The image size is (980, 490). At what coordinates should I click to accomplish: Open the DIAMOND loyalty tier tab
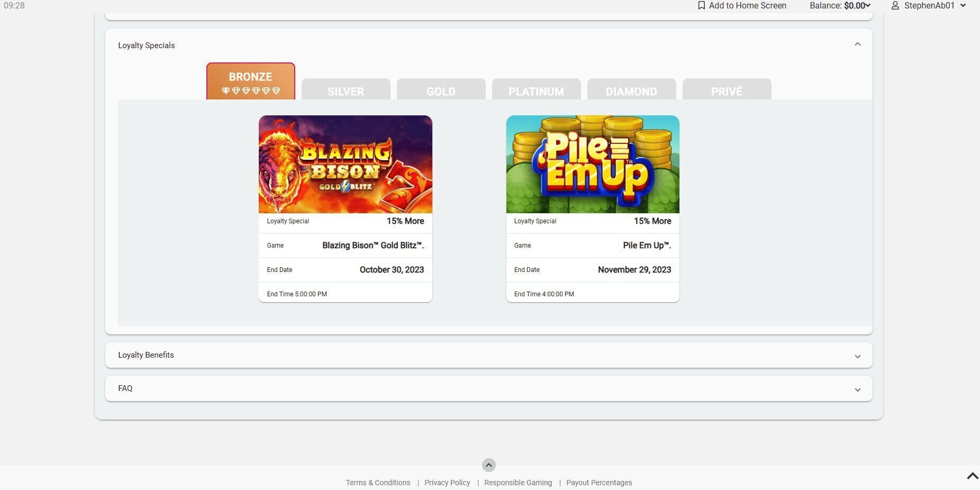click(x=631, y=91)
